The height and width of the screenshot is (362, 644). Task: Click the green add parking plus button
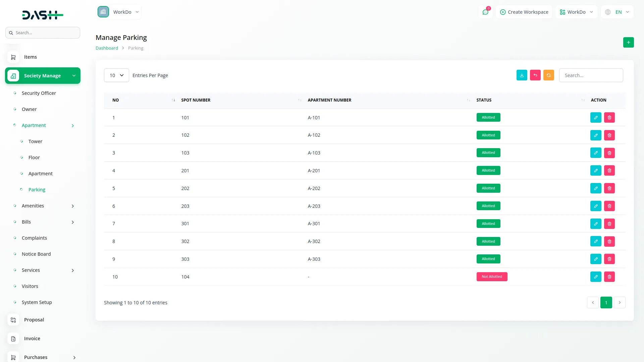point(628,43)
